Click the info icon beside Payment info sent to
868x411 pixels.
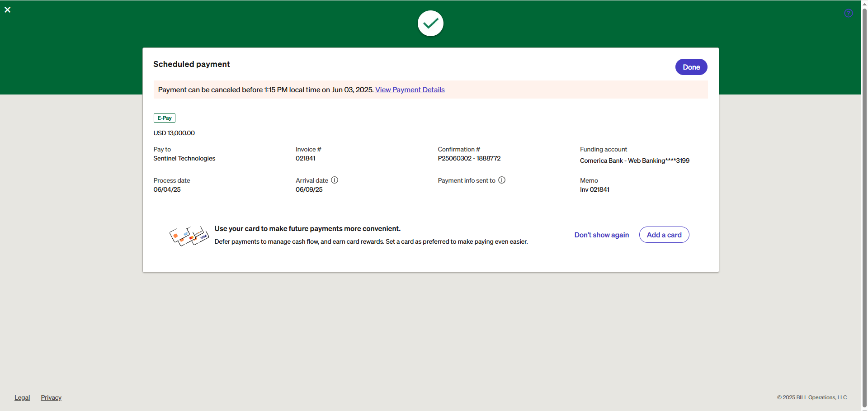(502, 180)
